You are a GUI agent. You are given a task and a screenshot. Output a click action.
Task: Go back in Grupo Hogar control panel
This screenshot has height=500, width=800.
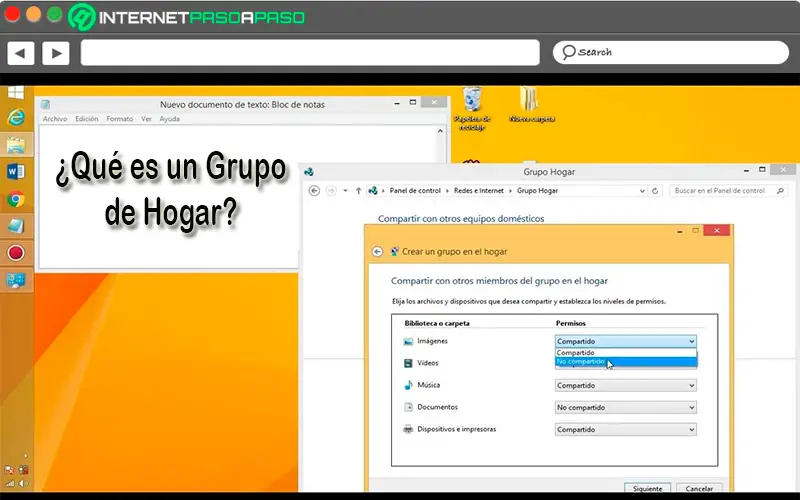tap(314, 191)
